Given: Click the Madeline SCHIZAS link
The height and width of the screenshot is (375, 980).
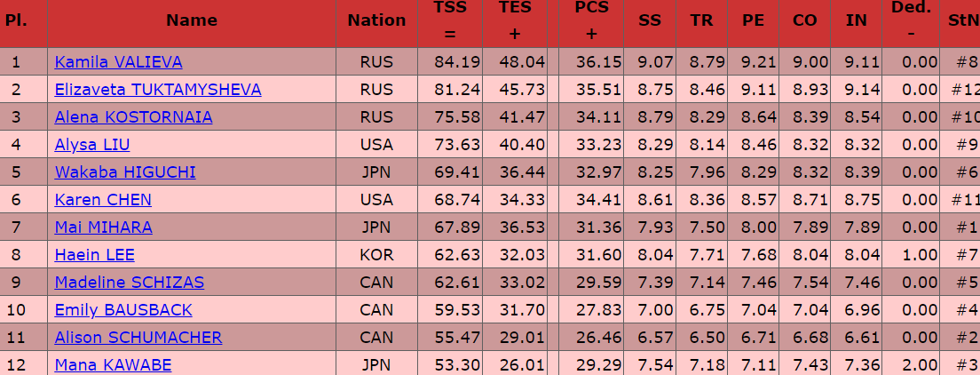Looking at the screenshot, I should click(x=129, y=283).
